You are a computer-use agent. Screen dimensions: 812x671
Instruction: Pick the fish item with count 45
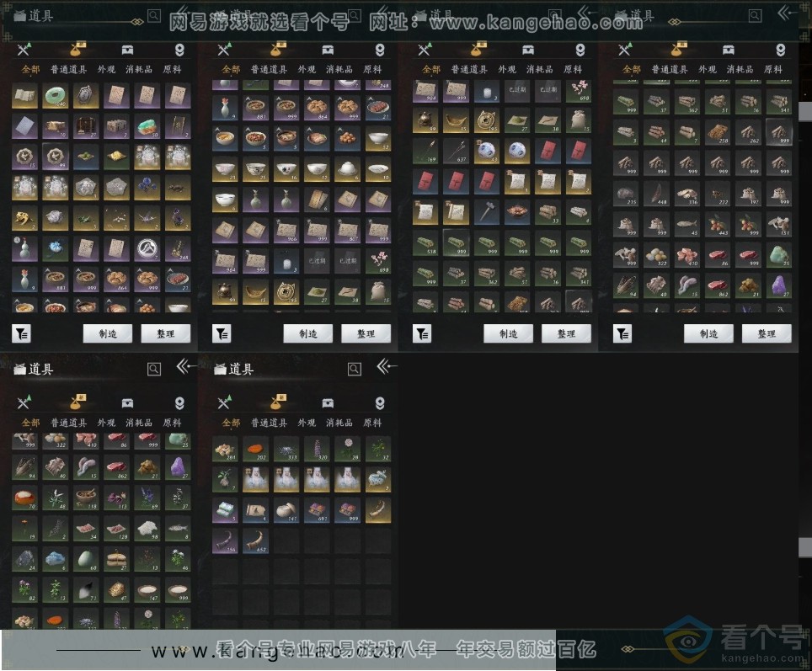pyautogui.click(x=686, y=224)
